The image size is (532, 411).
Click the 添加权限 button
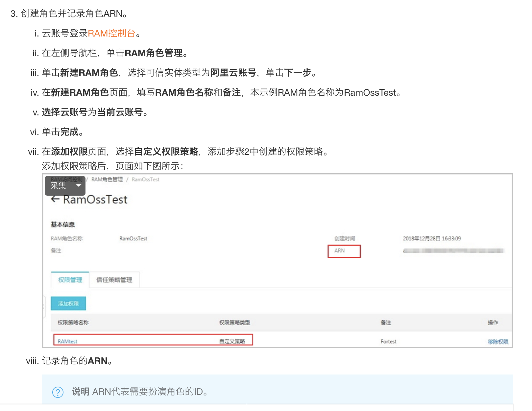click(68, 303)
